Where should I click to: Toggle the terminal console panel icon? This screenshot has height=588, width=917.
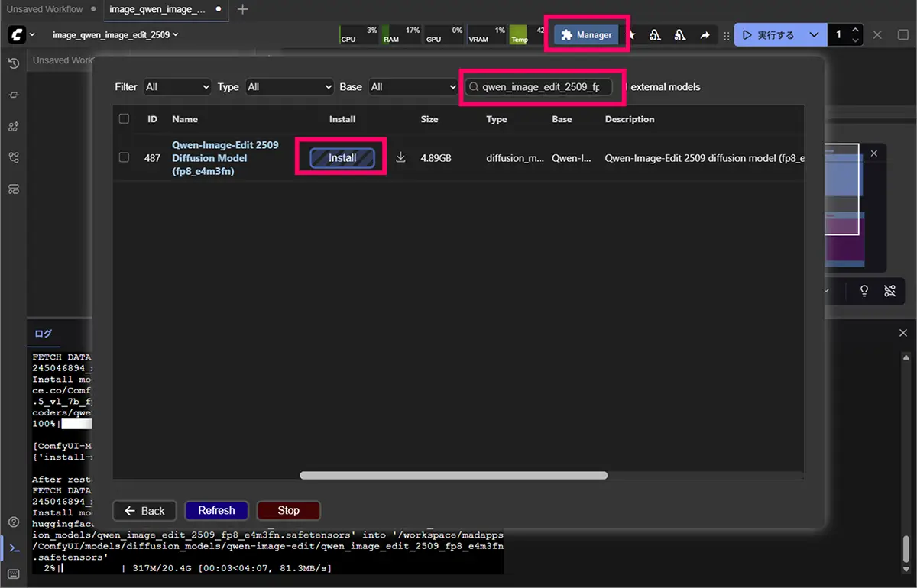(x=13, y=548)
